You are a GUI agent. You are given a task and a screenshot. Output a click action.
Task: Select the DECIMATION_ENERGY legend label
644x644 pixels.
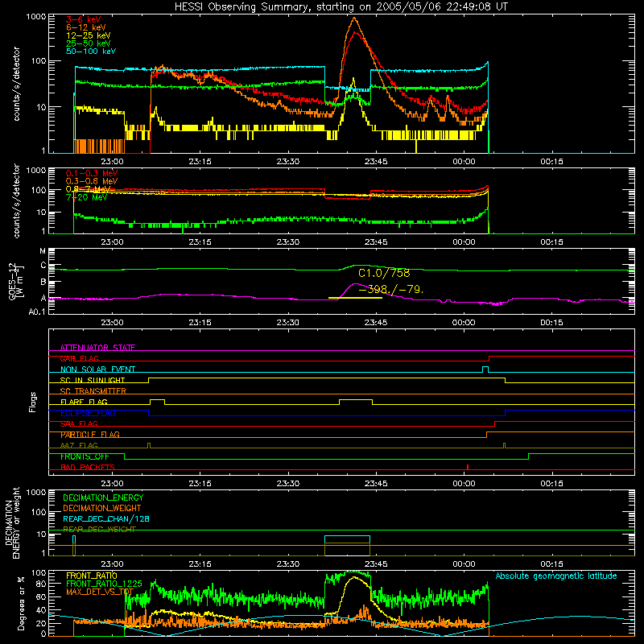[x=103, y=497]
